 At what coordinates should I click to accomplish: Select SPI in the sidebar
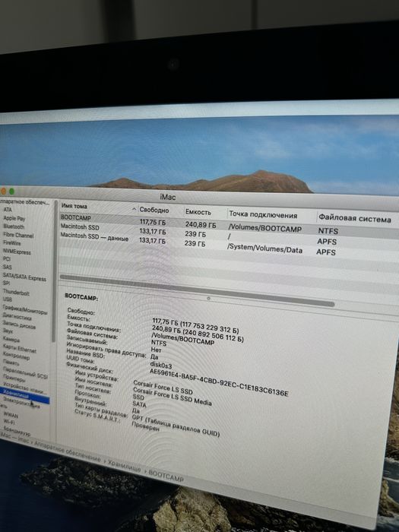pyautogui.click(x=6, y=283)
